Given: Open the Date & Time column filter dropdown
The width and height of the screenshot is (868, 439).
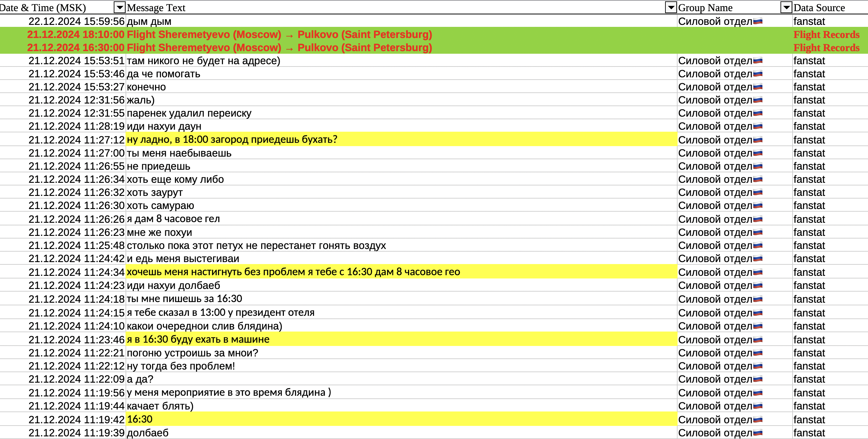Looking at the screenshot, I should pyautogui.click(x=120, y=8).
